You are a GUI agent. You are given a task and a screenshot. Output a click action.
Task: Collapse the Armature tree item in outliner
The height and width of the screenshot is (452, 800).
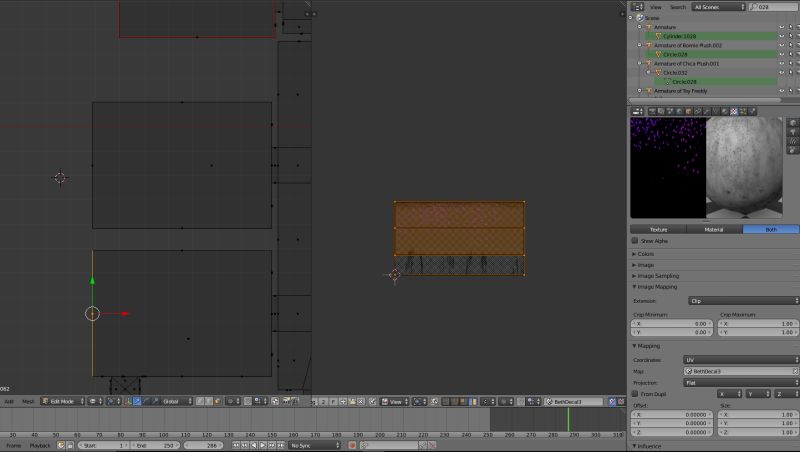[x=640, y=27]
